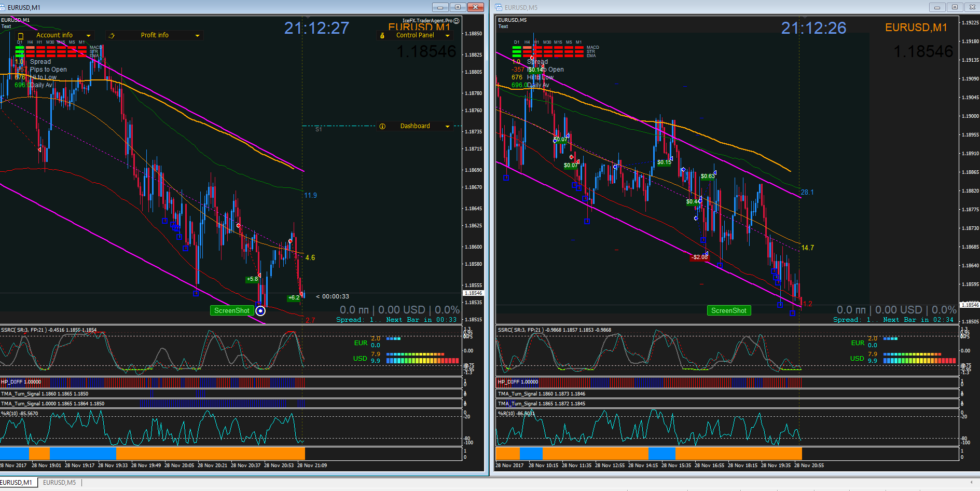The height and width of the screenshot is (491, 980).
Task: Click the round target icon beside ScreenShot in M1 chart
Action: 260,311
